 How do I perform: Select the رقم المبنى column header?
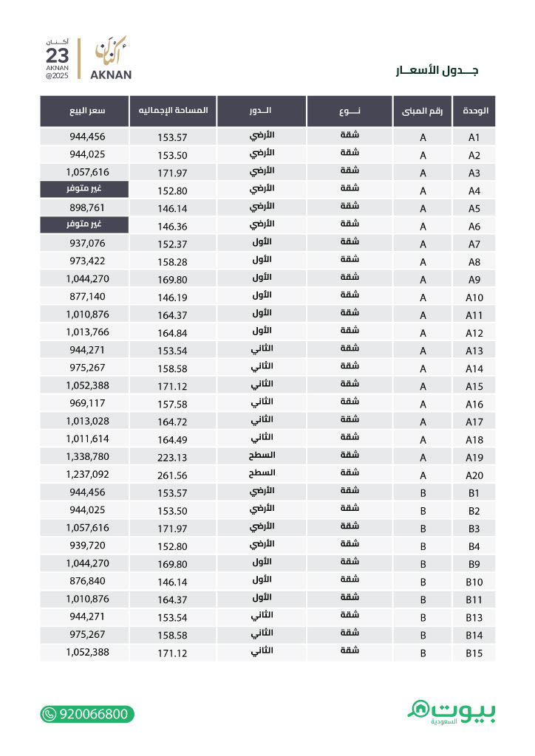click(423, 111)
